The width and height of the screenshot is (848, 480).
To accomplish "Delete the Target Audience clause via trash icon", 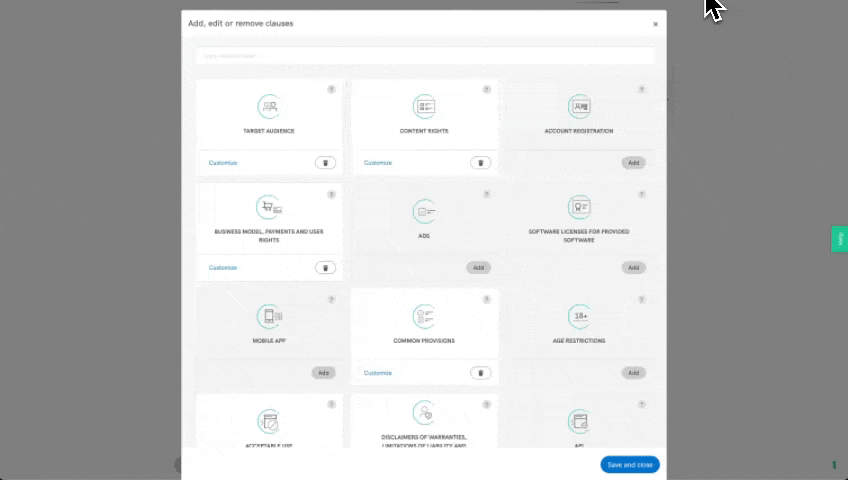I will (x=325, y=162).
